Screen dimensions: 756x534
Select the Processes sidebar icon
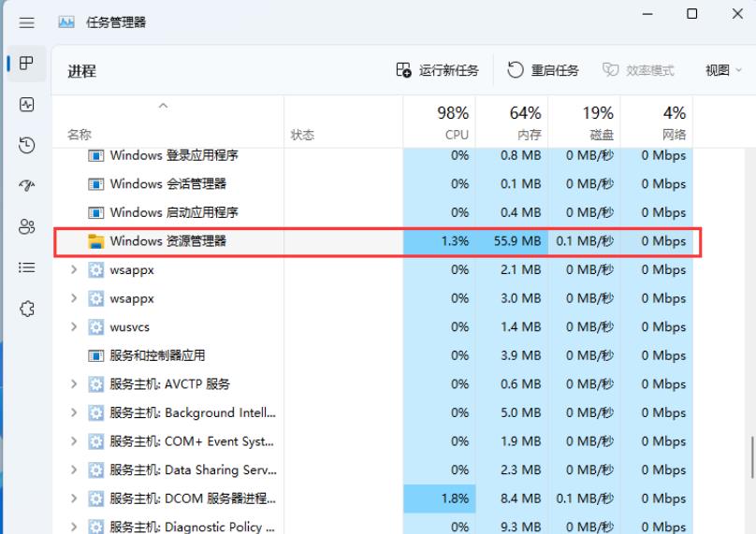point(26,64)
